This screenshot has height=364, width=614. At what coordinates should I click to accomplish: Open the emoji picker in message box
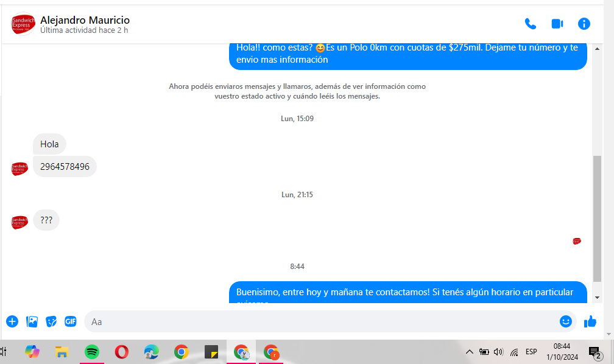coord(565,321)
